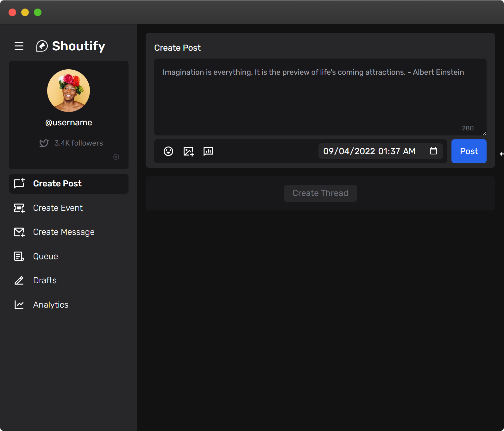This screenshot has height=431, width=504.
Task: Click the Create Event ticket icon
Action: [x=19, y=208]
